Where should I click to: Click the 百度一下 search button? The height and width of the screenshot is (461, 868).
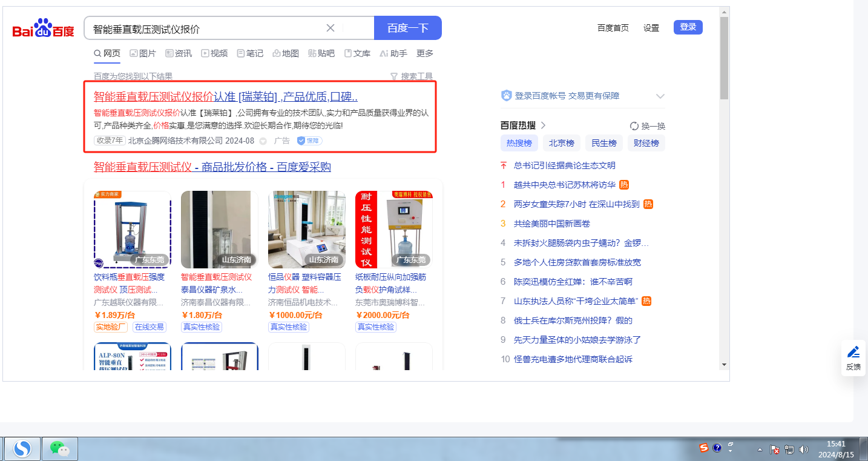tap(408, 28)
